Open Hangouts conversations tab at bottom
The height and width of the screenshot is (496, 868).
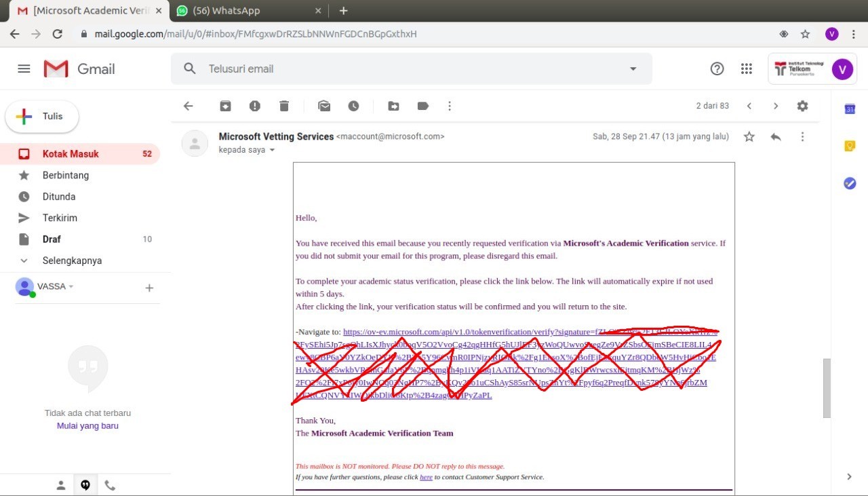85,485
